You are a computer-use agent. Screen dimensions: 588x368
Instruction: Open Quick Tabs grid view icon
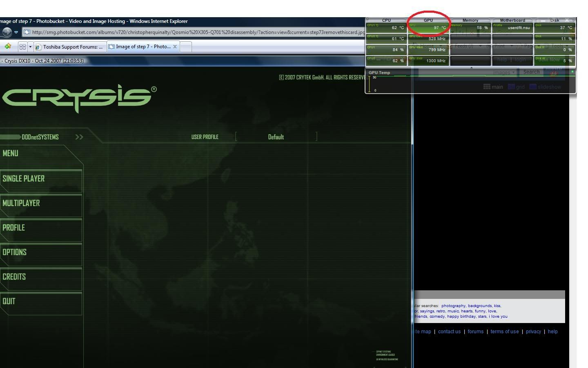point(22,47)
